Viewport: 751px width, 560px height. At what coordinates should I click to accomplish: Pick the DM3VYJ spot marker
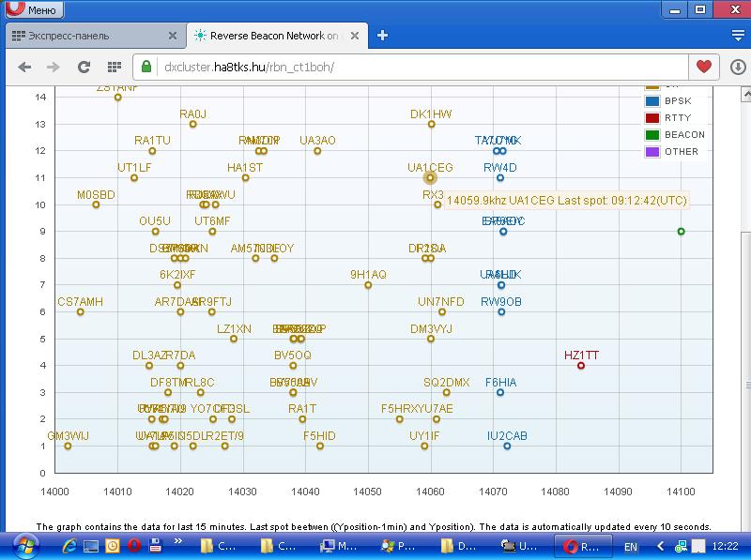(431, 339)
